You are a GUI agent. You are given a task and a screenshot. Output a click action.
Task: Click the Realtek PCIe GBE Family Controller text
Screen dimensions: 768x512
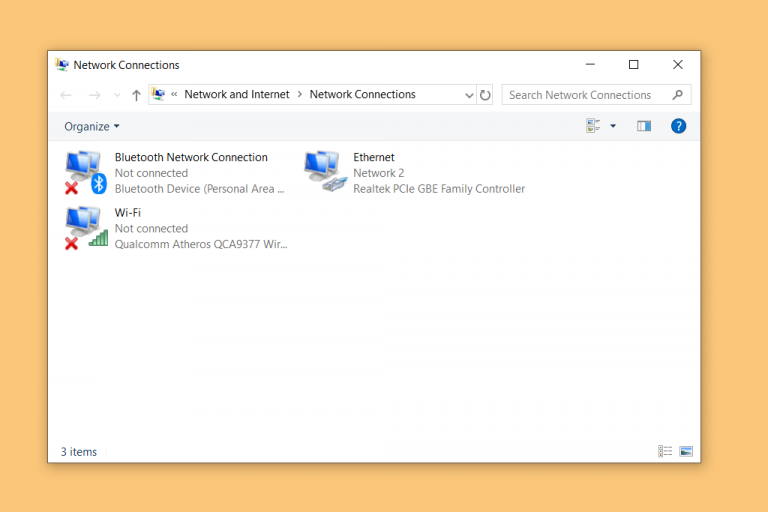coord(439,189)
